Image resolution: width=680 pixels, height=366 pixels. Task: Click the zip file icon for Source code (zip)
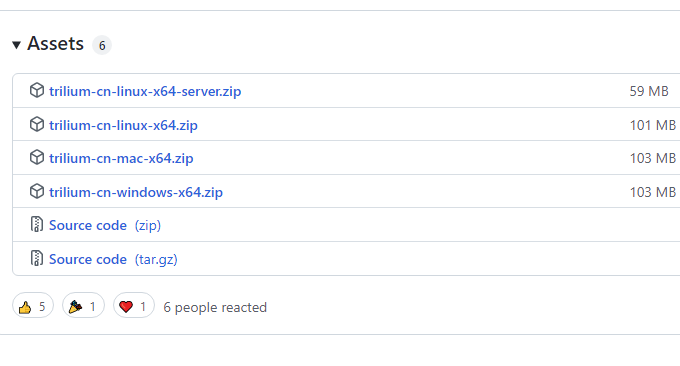37,225
